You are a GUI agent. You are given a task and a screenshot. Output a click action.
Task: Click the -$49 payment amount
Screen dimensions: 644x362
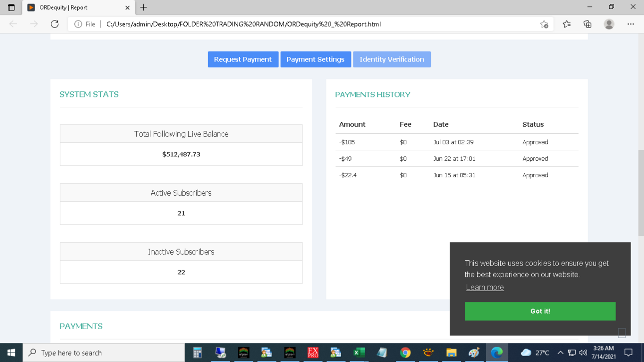[345, 159]
